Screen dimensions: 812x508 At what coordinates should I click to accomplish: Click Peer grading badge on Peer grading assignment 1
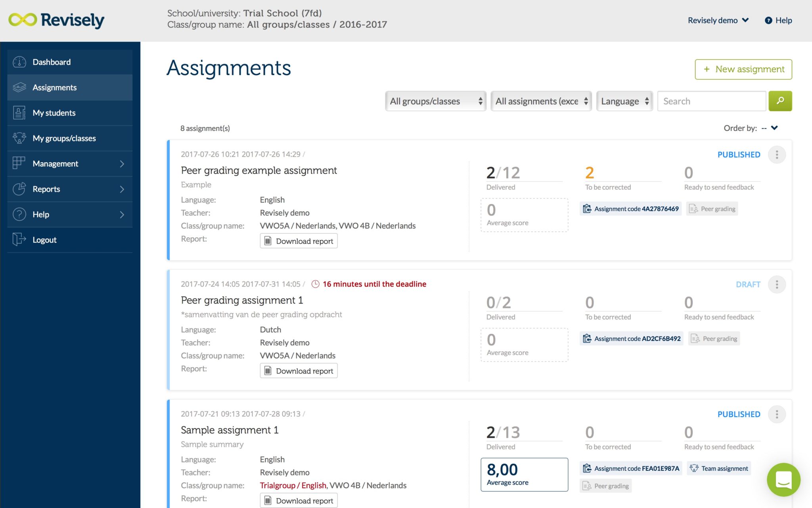714,338
